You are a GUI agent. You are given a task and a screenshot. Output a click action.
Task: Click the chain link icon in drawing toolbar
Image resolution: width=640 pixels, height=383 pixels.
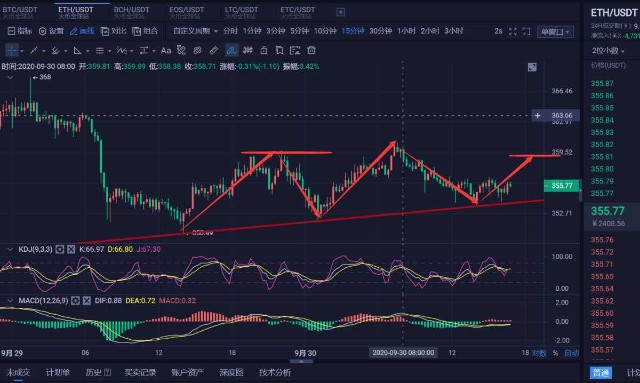pyautogui.click(x=197, y=51)
